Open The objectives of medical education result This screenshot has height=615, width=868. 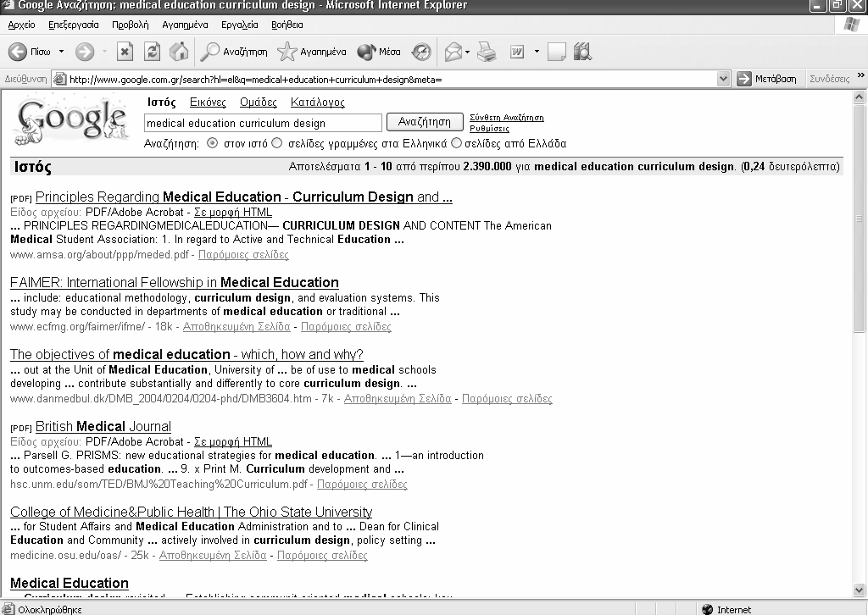point(186,354)
